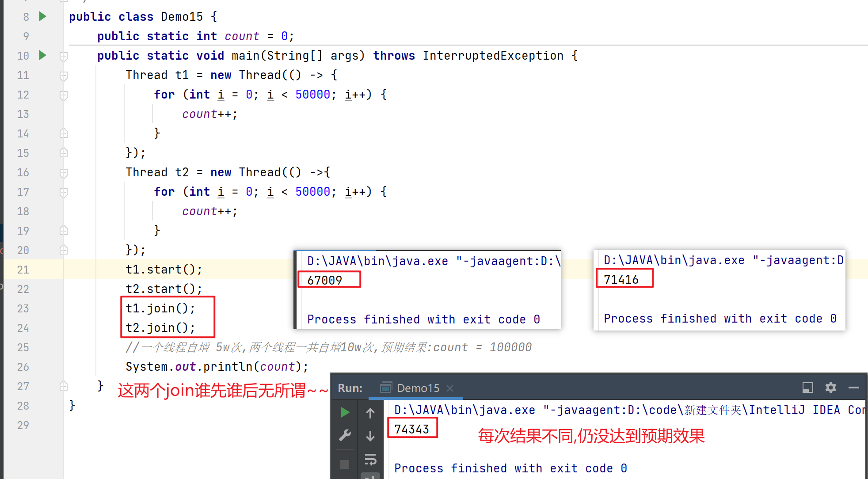The height and width of the screenshot is (479, 868).
Task: Click line number 21 in gutter
Action: [23, 270]
